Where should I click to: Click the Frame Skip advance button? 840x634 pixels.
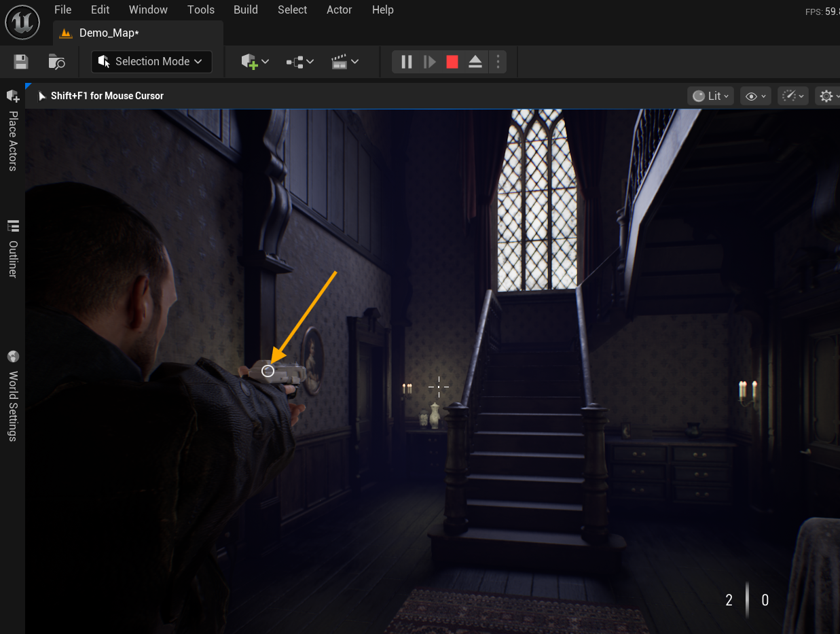click(x=429, y=62)
